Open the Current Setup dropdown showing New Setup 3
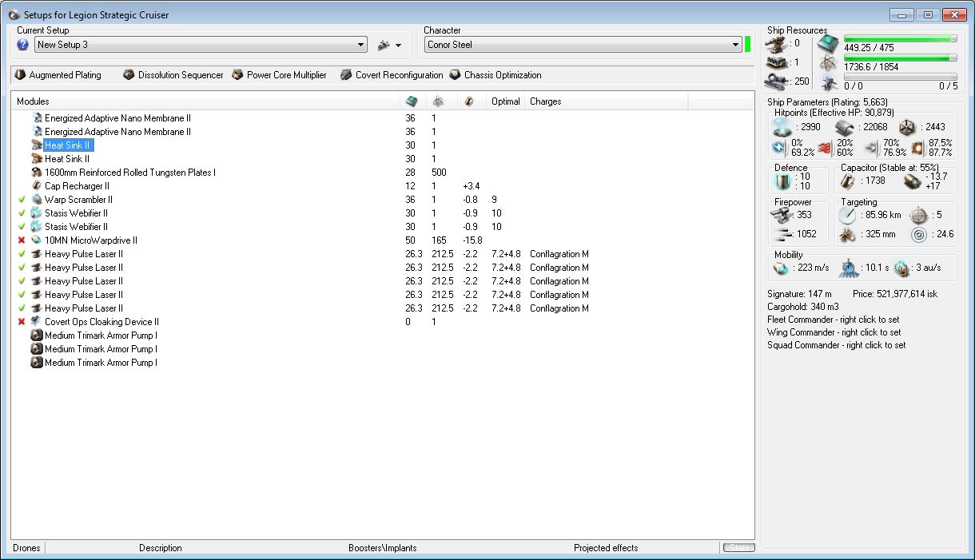This screenshot has width=975, height=560. 201,45
